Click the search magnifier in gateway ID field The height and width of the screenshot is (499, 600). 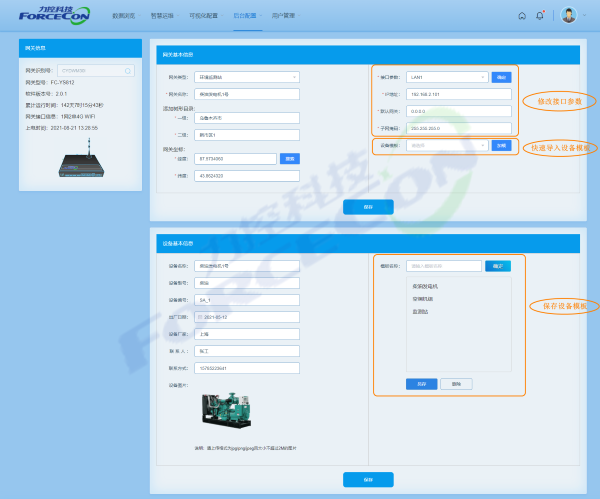128,71
